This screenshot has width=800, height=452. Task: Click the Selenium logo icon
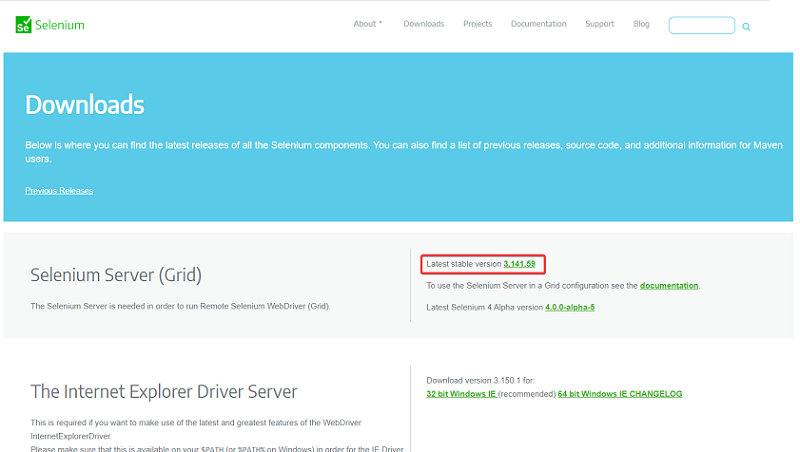[23, 24]
